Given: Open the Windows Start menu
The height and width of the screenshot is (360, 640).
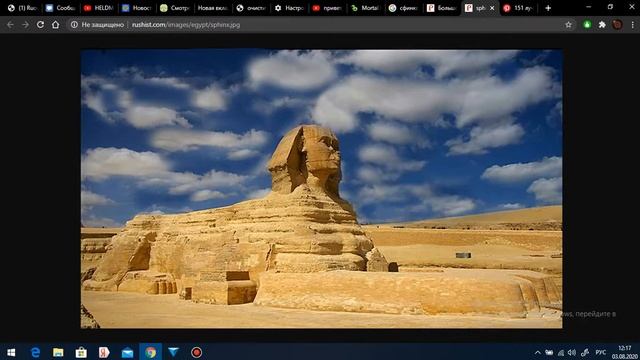Looking at the screenshot, I should 11,352.
